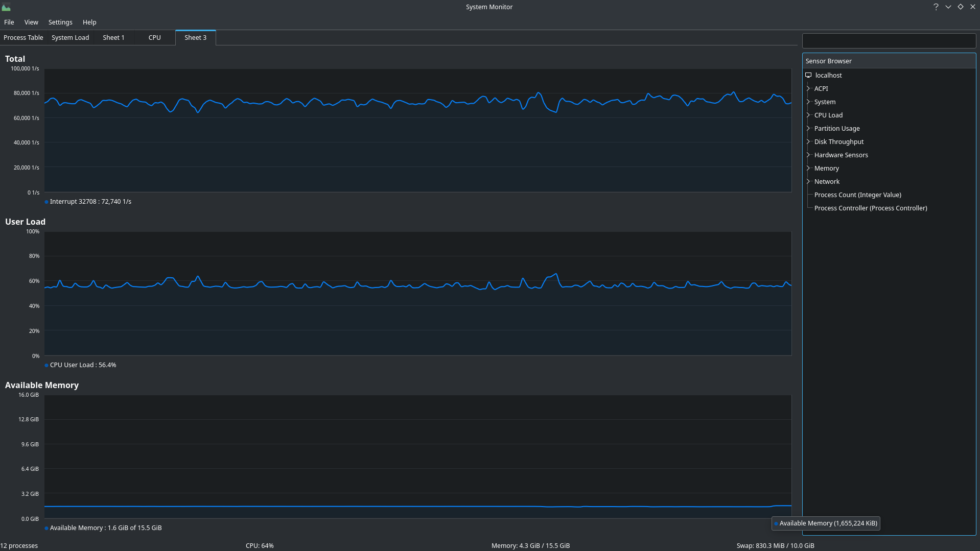
Task: Expand the Disk Throughput sensor node
Action: tap(808, 141)
